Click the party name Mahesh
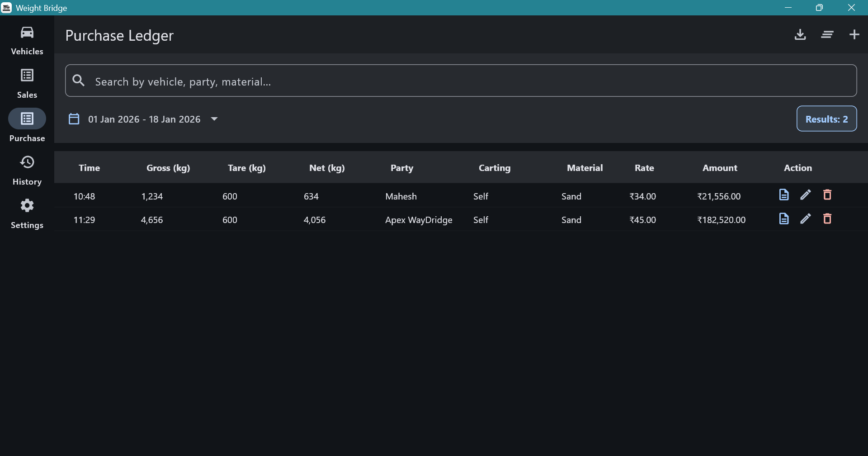Screen dimensions: 868x456 (401, 196)
